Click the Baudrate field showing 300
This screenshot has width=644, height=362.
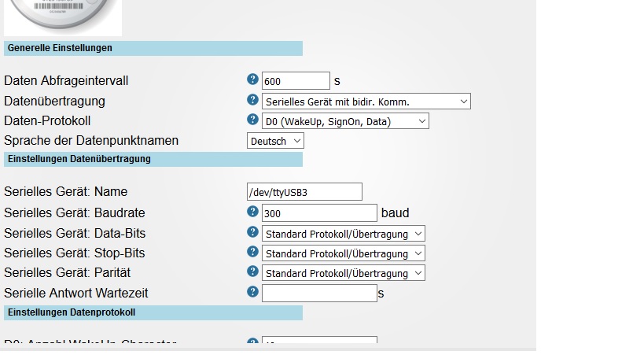click(x=319, y=213)
